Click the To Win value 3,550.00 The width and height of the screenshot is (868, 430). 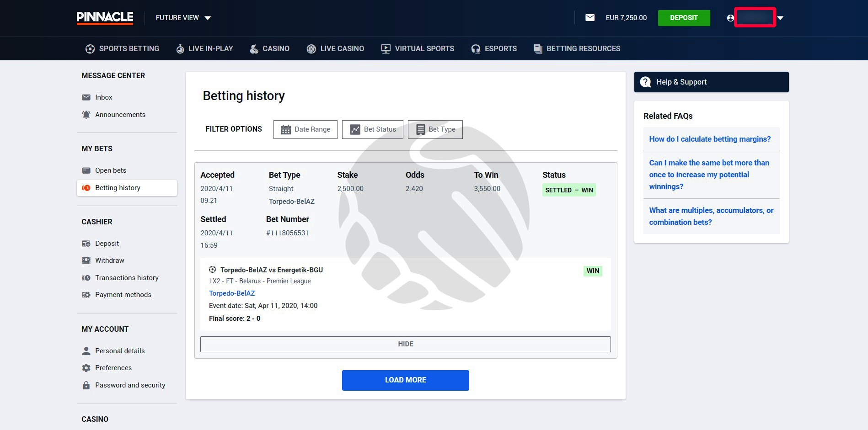click(x=487, y=189)
